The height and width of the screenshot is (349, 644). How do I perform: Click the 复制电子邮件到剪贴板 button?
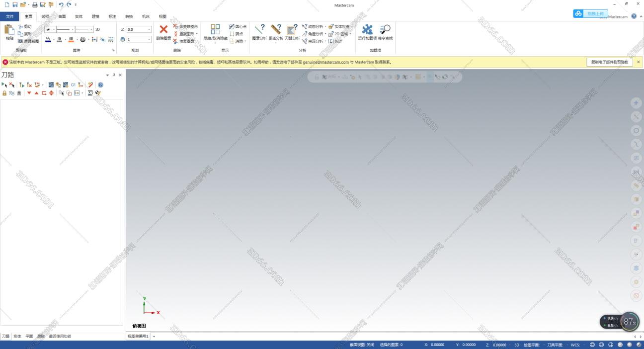click(609, 62)
